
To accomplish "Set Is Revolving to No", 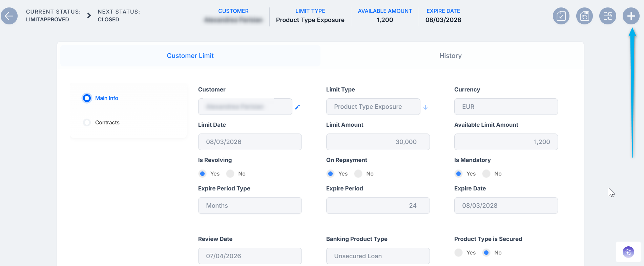I will 230,174.
